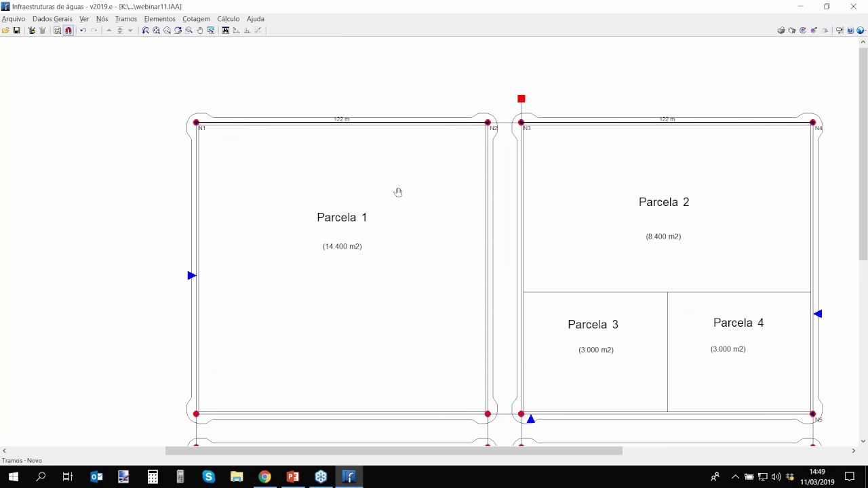Click the print icon in right toolbar
The image size is (868, 488).
point(781,30)
